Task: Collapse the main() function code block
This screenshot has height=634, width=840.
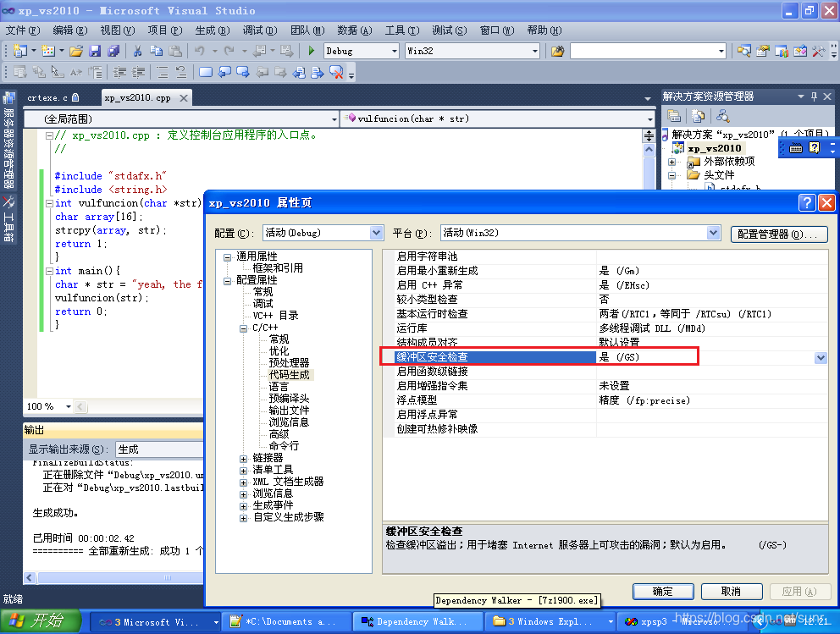Action: (x=49, y=271)
